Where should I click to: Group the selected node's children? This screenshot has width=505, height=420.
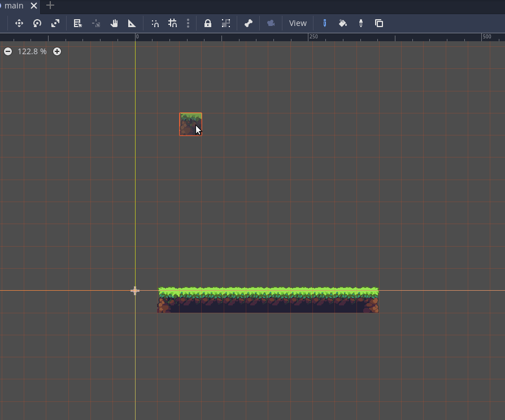(x=226, y=23)
